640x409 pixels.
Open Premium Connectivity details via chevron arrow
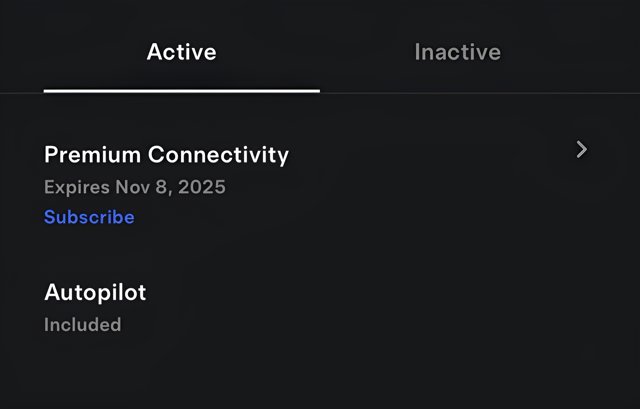pos(582,150)
